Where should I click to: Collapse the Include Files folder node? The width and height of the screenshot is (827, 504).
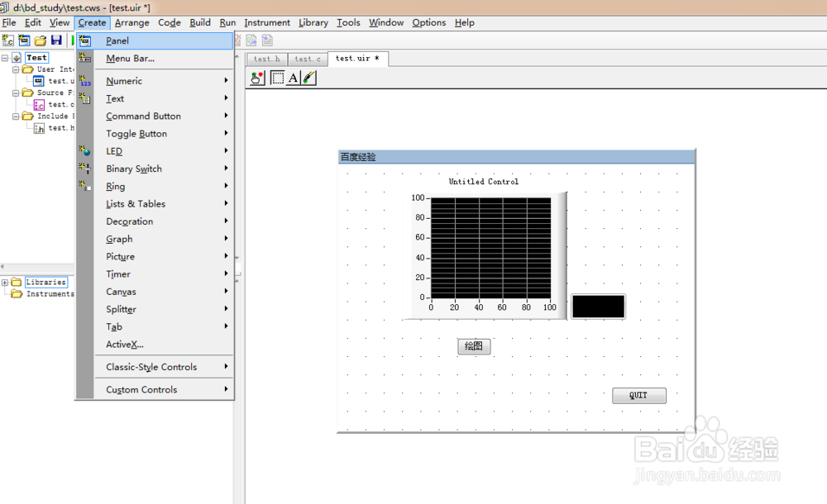(x=15, y=116)
